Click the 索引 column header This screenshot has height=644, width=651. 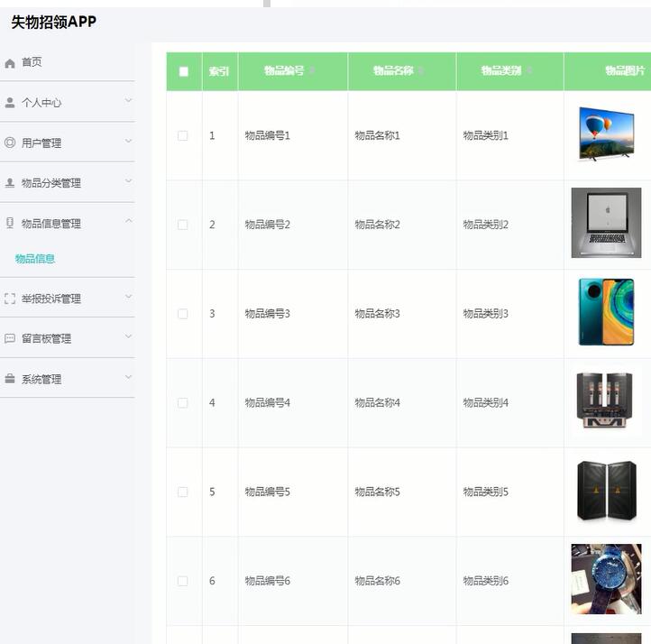coord(219,71)
